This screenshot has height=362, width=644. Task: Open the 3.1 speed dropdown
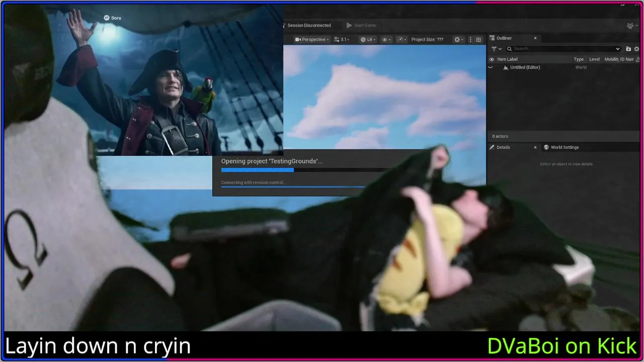(x=342, y=39)
